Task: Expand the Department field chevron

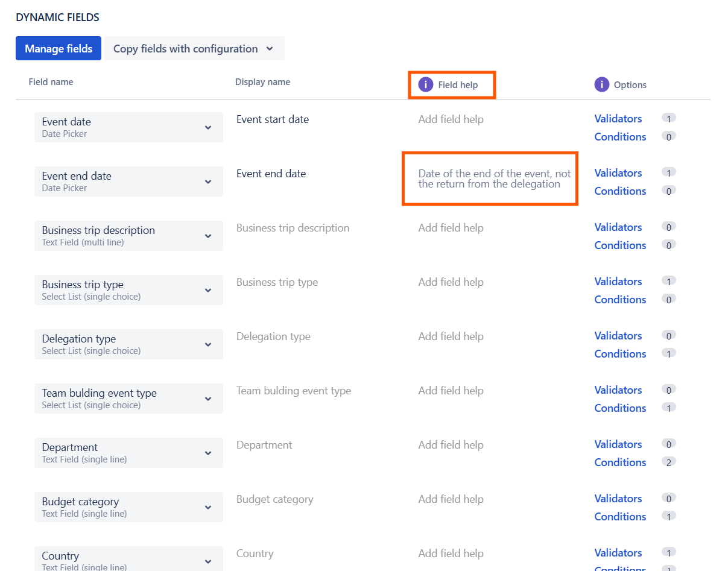Action: (209, 453)
